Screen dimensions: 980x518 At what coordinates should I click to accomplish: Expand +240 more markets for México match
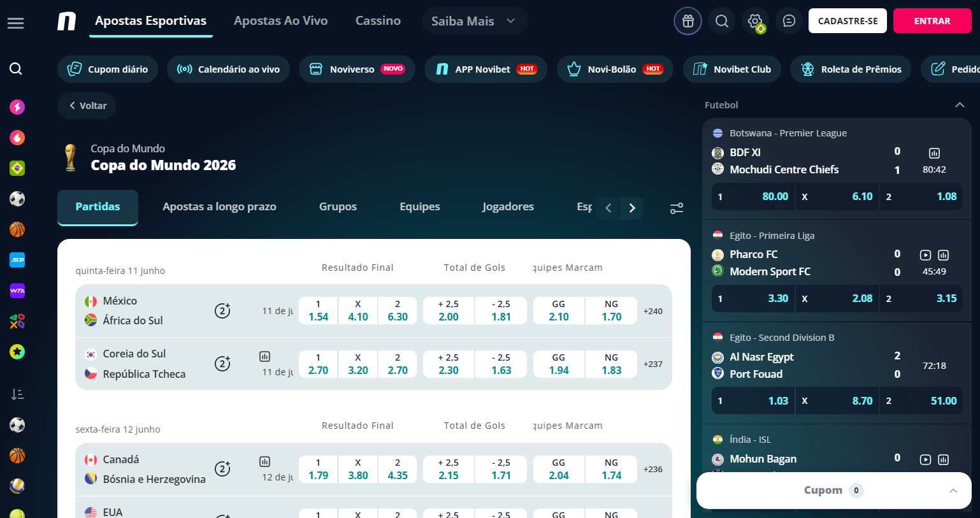(x=653, y=311)
